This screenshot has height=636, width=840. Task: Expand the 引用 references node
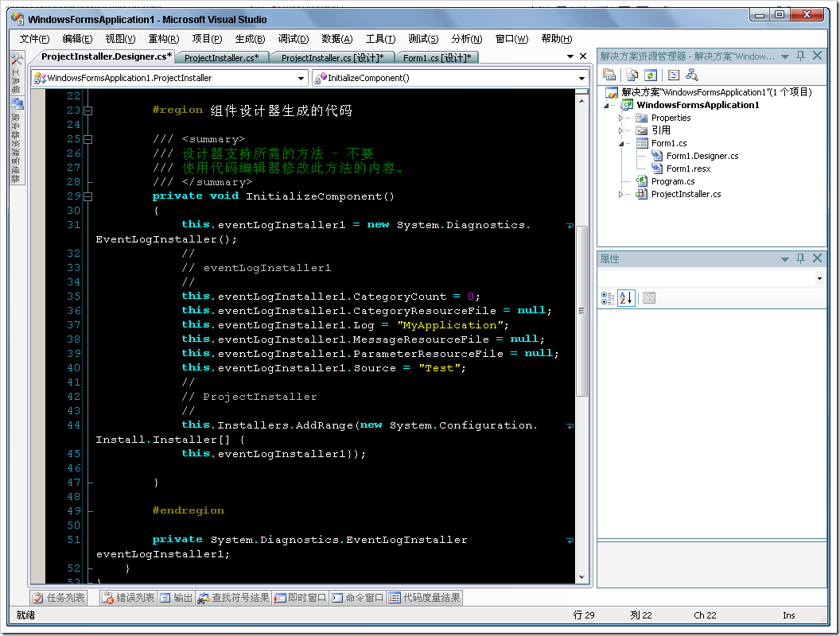click(621, 130)
